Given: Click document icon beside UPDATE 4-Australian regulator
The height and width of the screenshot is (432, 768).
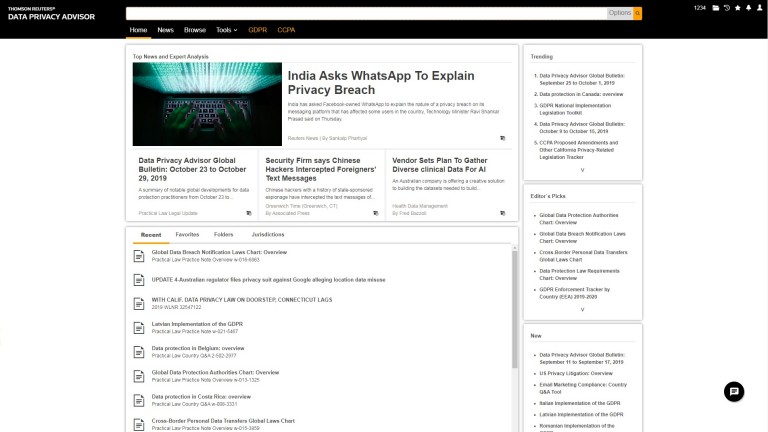Looking at the screenshot, I should pos(139,280).
